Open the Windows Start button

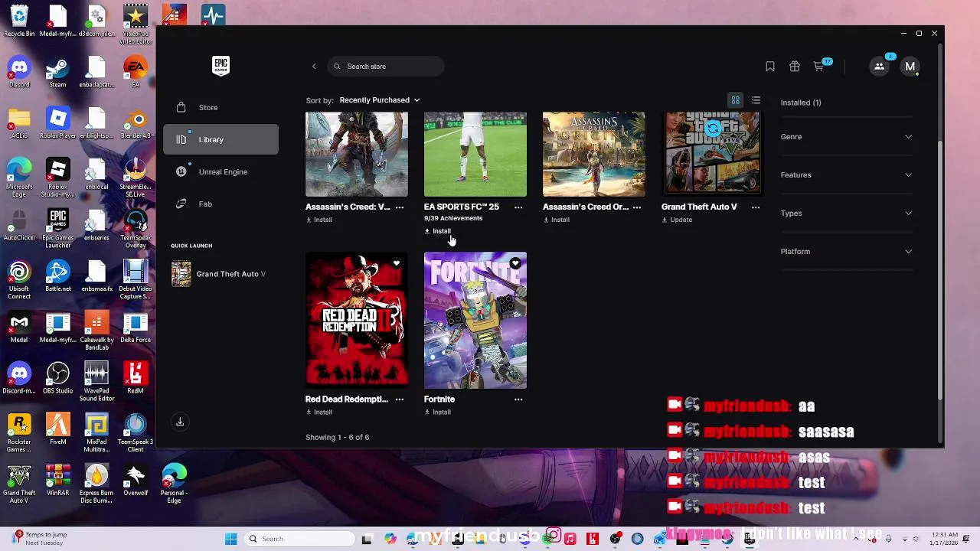[x=230, y=539]
